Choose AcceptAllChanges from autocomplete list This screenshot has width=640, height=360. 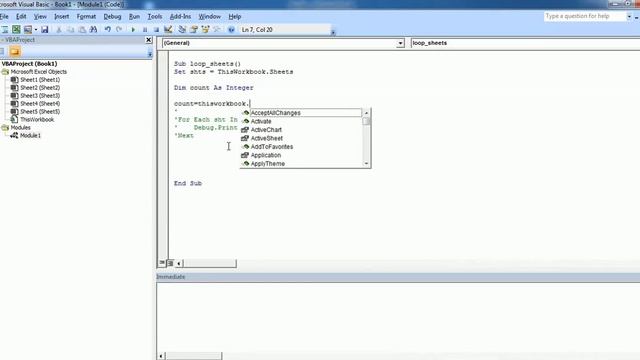pyautogui.click(x=301, y=113)
